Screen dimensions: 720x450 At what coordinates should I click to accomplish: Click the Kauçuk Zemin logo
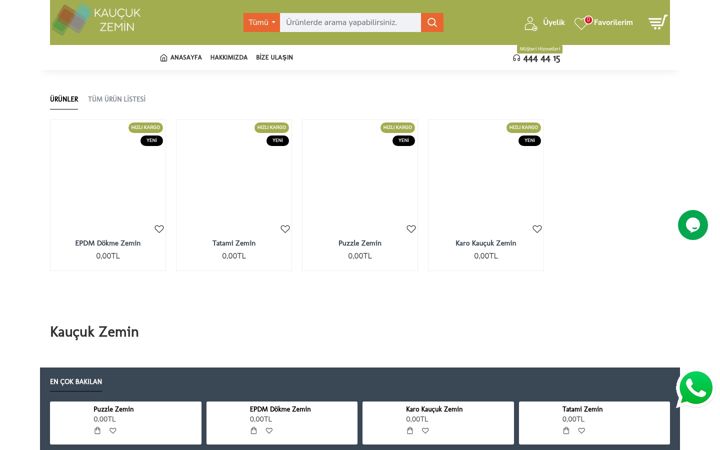[x=97, y=20]
